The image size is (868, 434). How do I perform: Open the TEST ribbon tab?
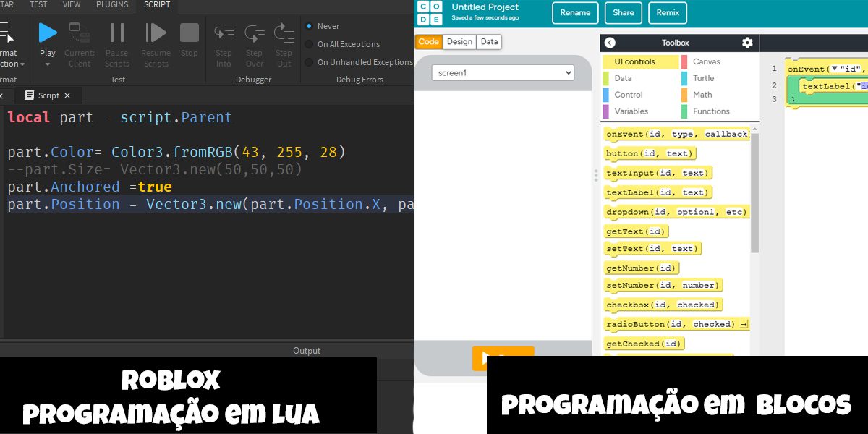(x=38, y=4)
